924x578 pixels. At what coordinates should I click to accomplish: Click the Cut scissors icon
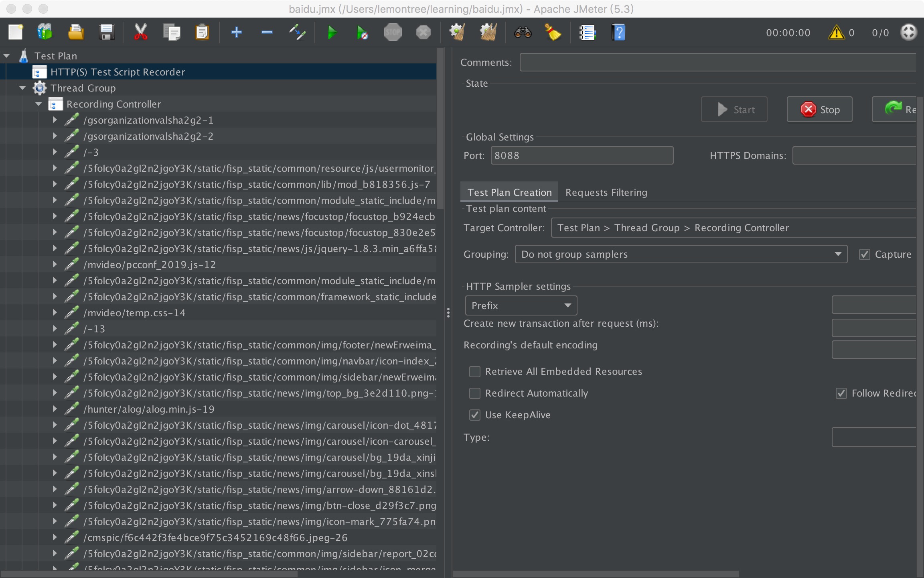point(140,33)
